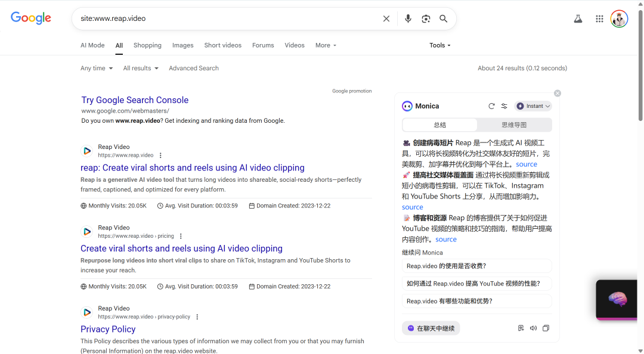Click Monthly Visits under homepage result
This screenshot has width=644, height=354.
point(114,206)
